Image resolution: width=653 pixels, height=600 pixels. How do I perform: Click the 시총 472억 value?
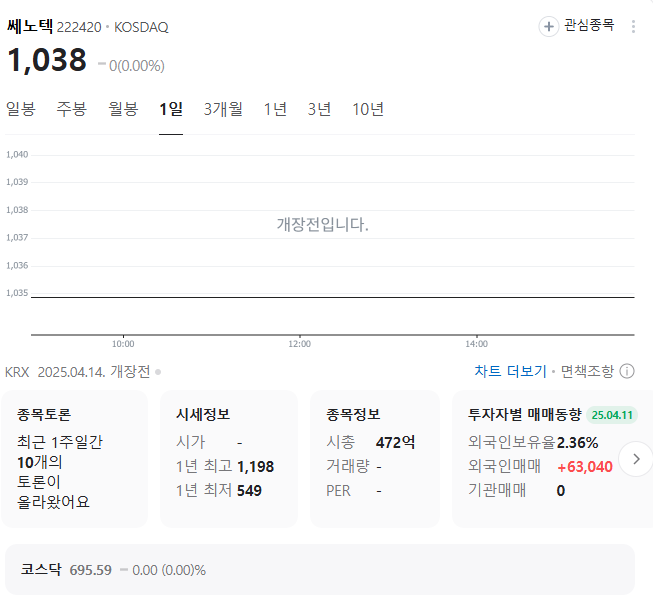tap(395, 442)
